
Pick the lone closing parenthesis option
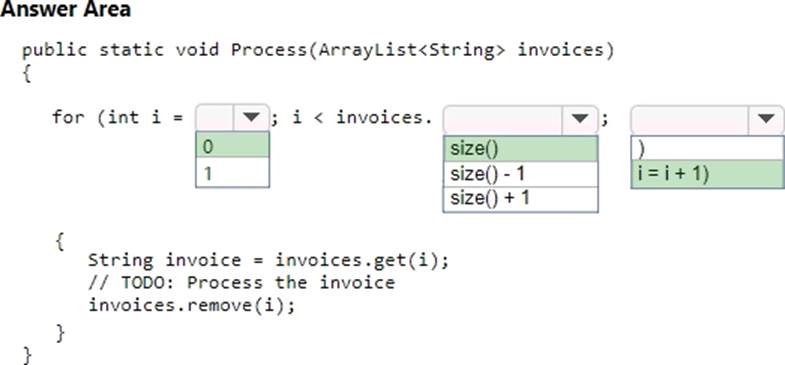point(708,149)
